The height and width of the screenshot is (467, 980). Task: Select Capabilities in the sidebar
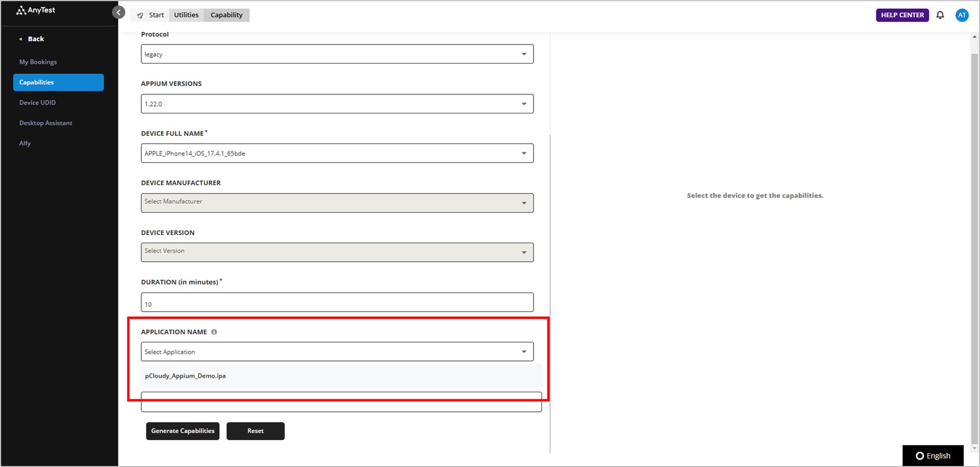click(58, 82)
